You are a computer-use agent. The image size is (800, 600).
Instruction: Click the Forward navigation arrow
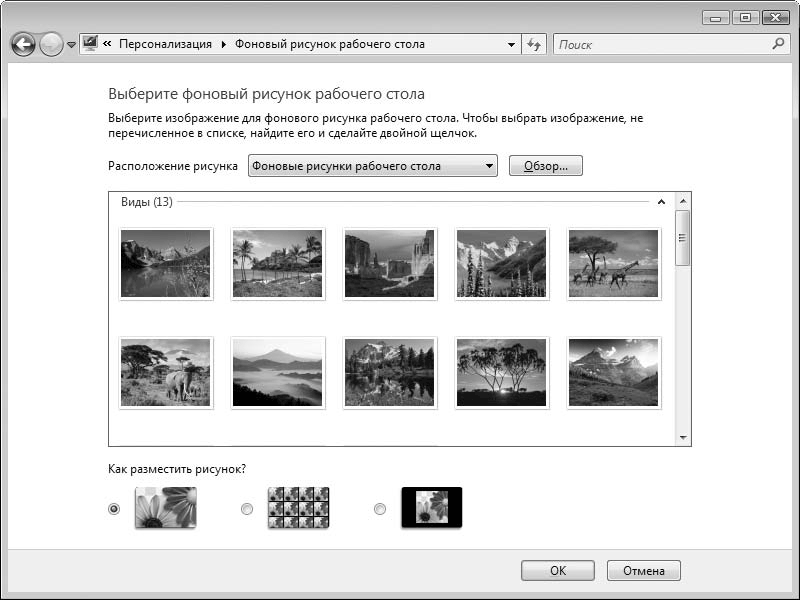point(51,45)
